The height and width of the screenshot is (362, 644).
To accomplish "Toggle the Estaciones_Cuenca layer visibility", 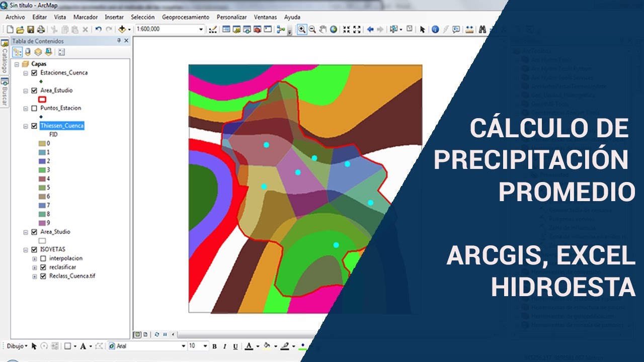I will [x=34, y=73].
